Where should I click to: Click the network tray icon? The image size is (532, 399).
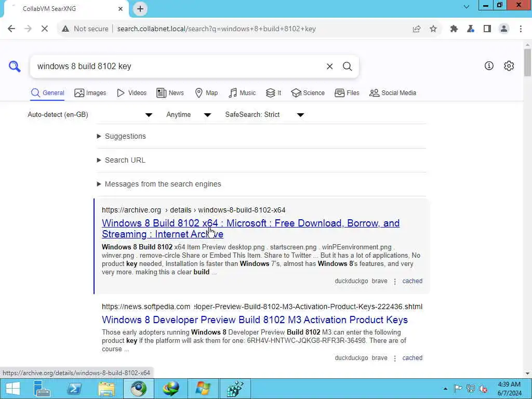point(470,389)
